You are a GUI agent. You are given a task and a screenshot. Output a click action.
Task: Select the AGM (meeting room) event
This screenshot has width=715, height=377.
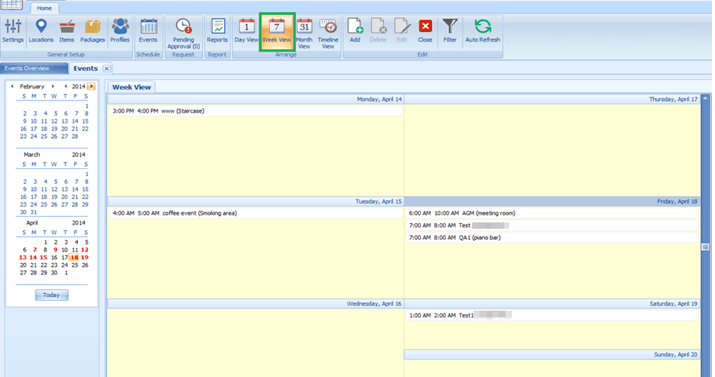pyautogui.click(x=552, y=213)
